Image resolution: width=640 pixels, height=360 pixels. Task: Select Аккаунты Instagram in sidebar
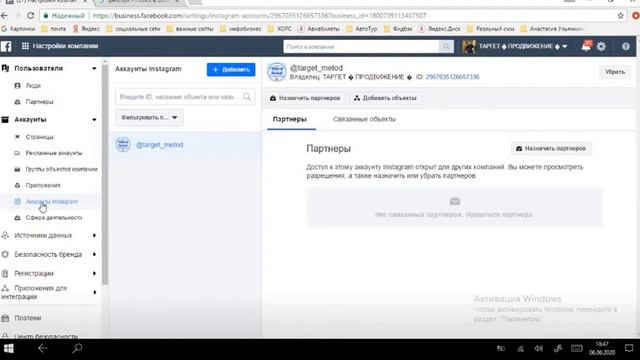click(x=51, y=201)
